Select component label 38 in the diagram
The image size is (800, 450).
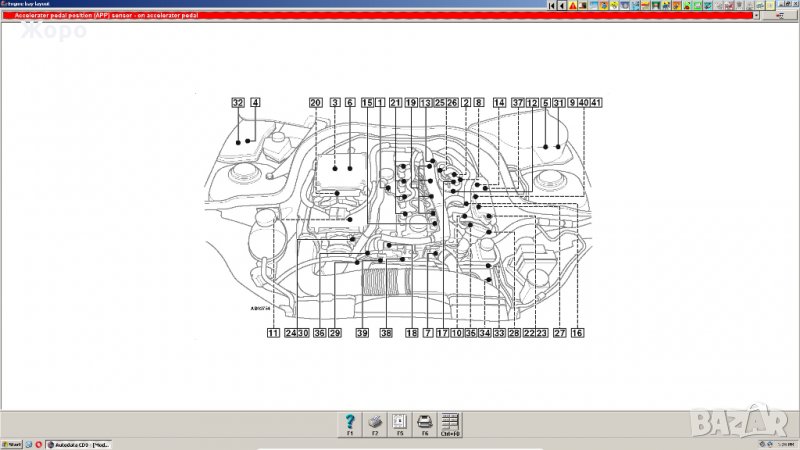pyautogui.click(x=385, y=332)
